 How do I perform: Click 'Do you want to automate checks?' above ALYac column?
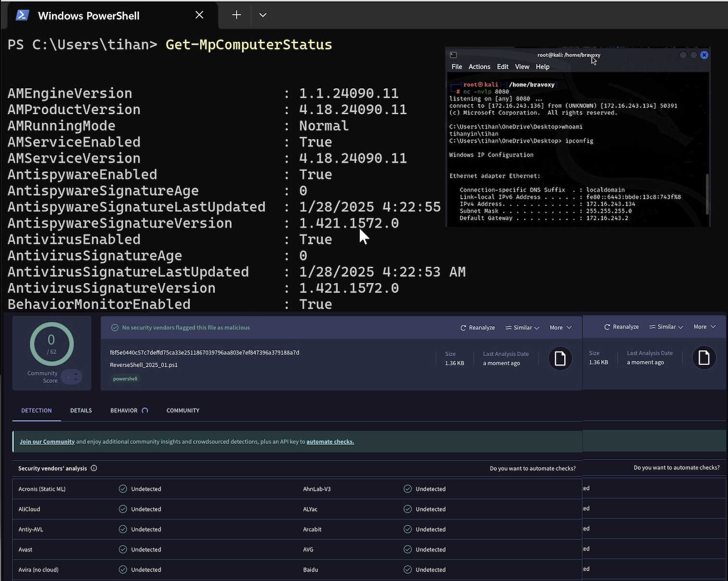click(533, 469)
